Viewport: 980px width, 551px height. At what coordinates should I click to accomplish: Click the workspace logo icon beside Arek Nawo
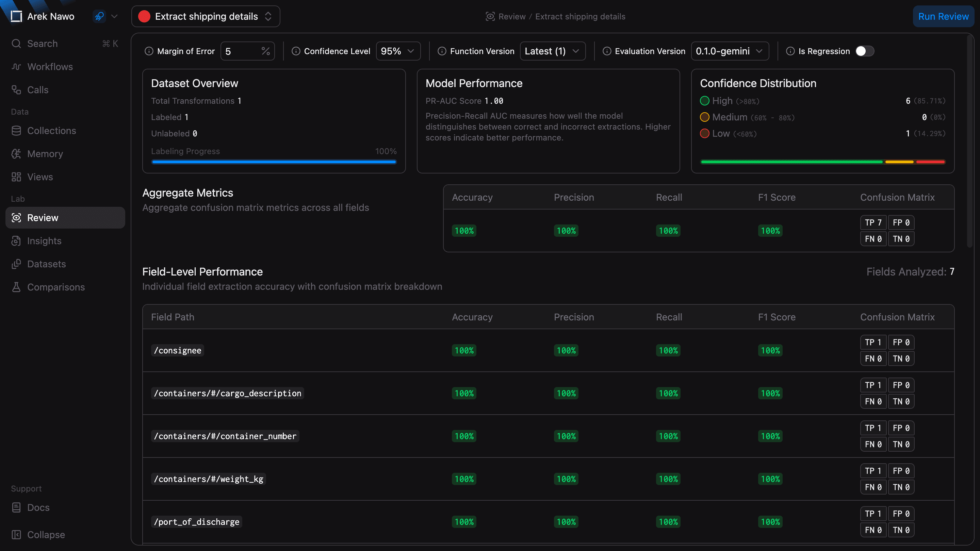click(16, 16)
